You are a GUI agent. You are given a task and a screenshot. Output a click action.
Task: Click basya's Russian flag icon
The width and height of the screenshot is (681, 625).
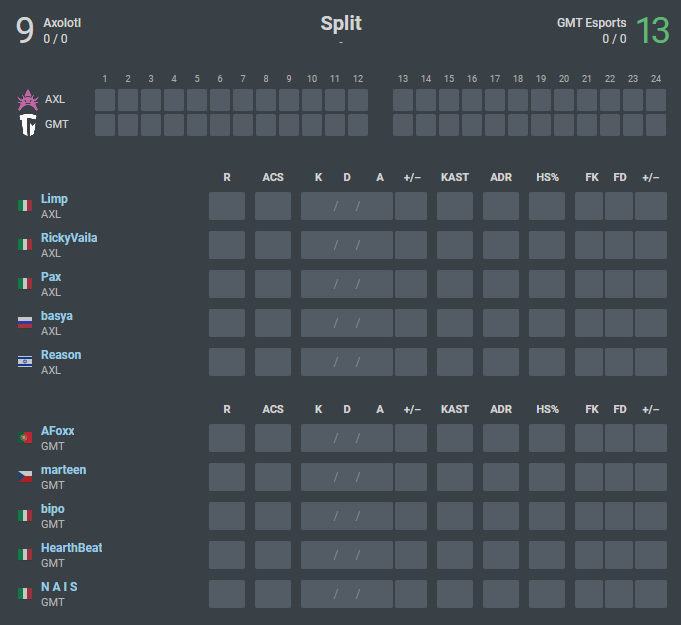pos(25,322)
